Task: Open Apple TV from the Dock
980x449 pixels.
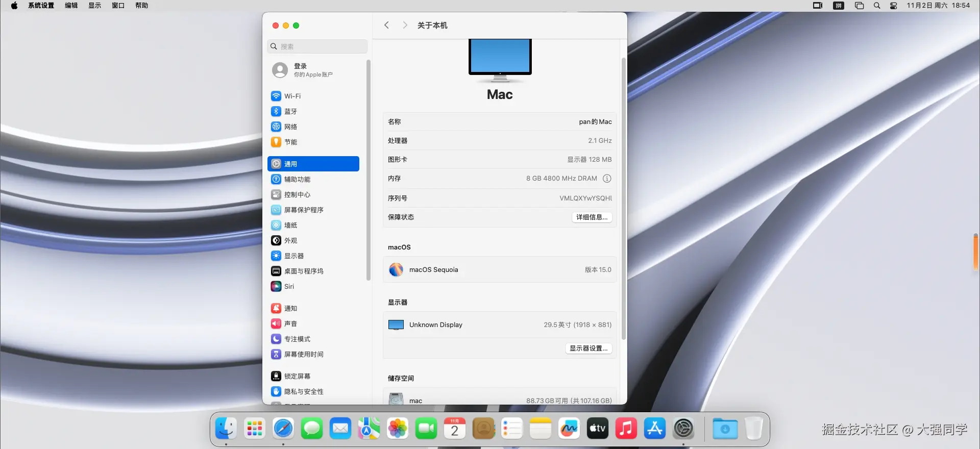Action: (x=598, y=429)
